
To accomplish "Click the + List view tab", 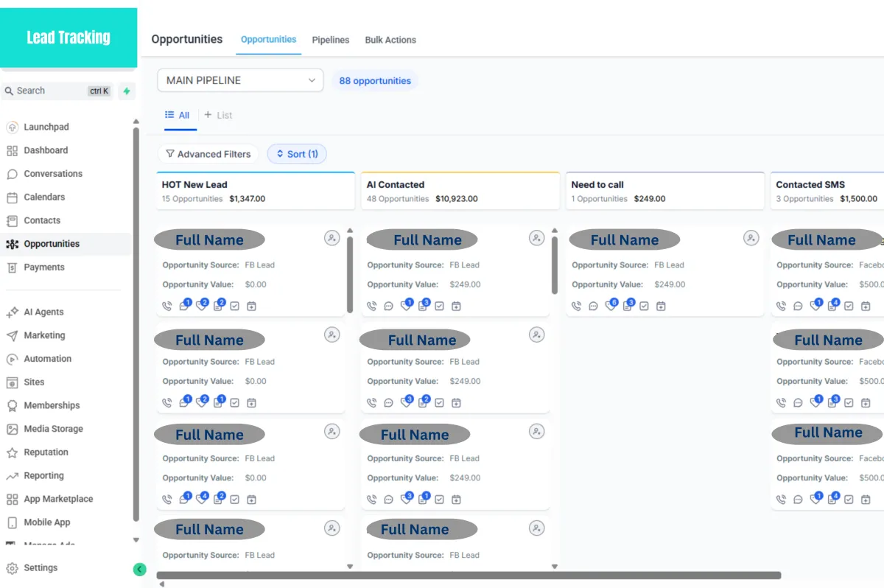I will (218, 115).
